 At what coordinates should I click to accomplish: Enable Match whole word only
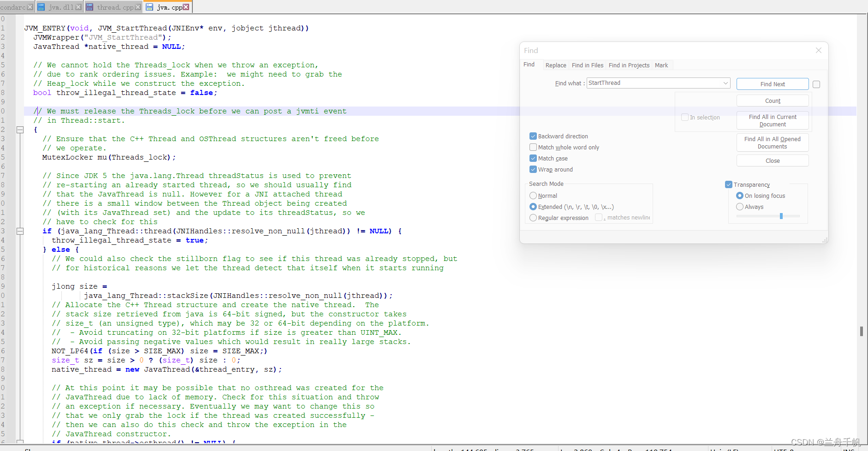533,147
